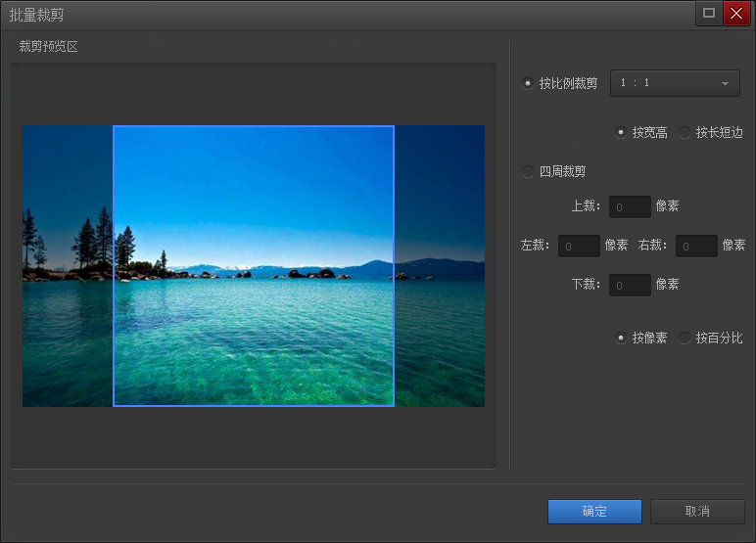Focus the 左裁 input box
Screen dimensions: 756x543
click(x=579, y=246)
